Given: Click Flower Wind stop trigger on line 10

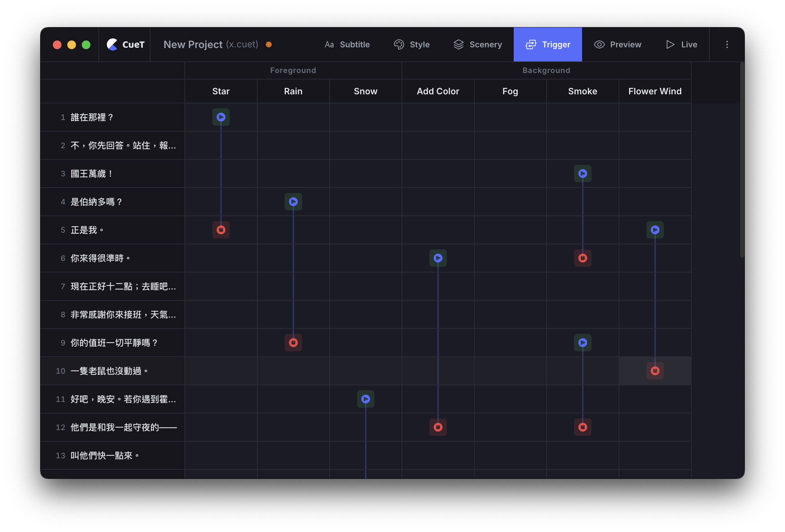Looking at the screenshot, I should coord(655,371).
